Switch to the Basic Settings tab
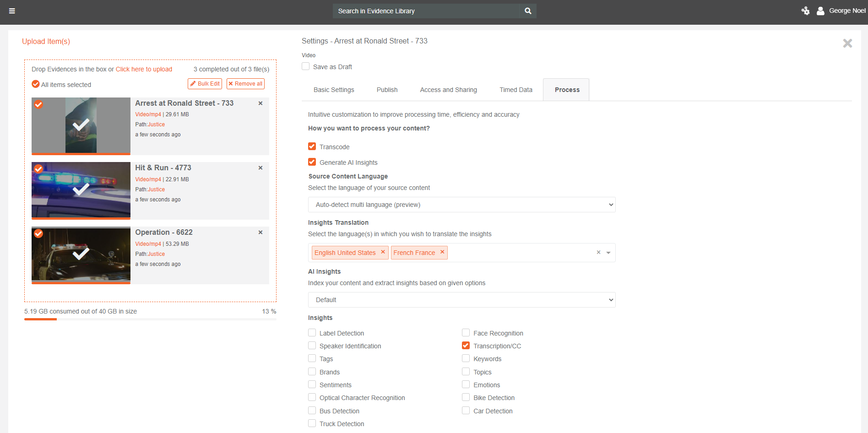 tap(334, 90)
